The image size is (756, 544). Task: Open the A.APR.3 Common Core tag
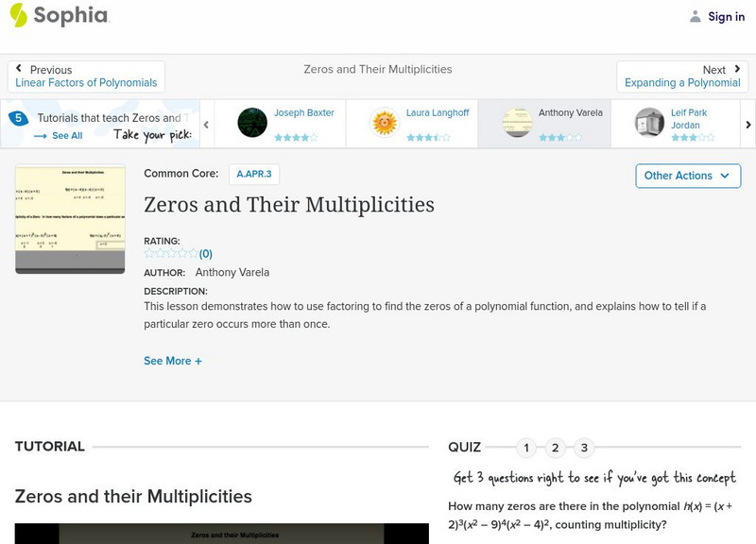click(x=254, y=174)
